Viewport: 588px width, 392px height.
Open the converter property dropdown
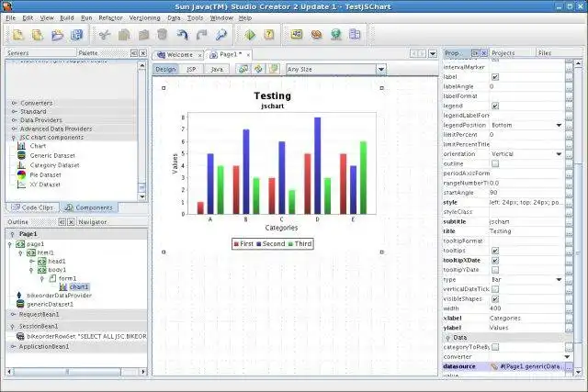(x=567, y=357)
